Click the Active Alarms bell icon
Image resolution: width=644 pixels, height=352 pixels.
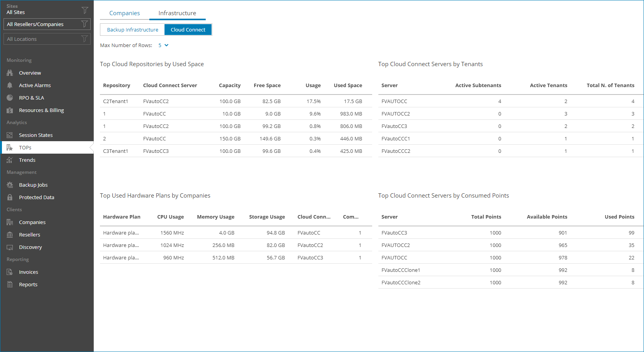10,85
